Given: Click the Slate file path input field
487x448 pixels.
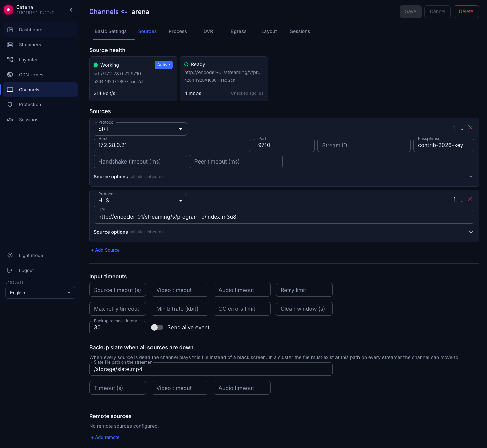Looking at the screenshot, I should click(211, 369).
